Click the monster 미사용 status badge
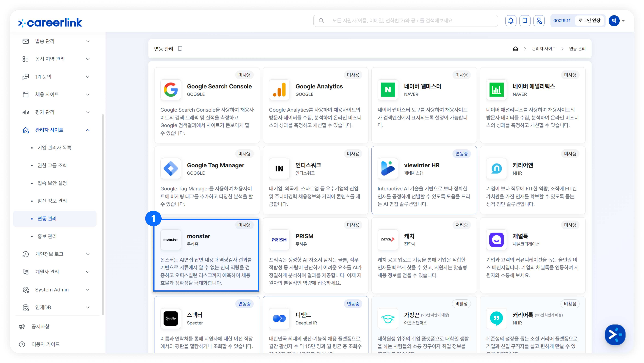The image size is (644, 363). click(x=244, y=225)
